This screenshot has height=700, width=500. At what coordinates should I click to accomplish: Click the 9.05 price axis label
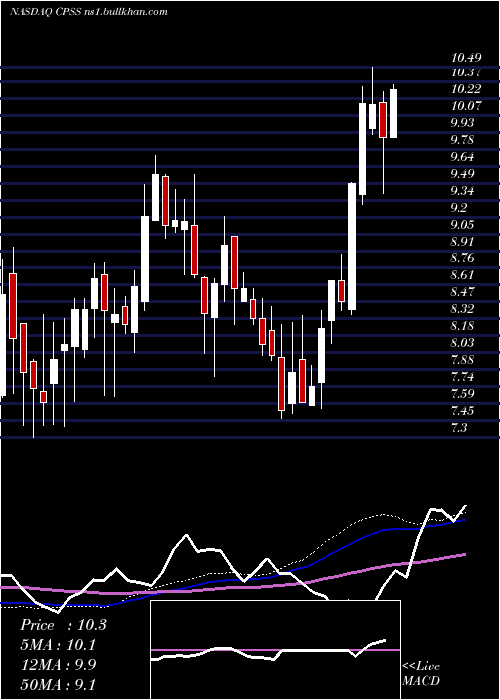464,225
